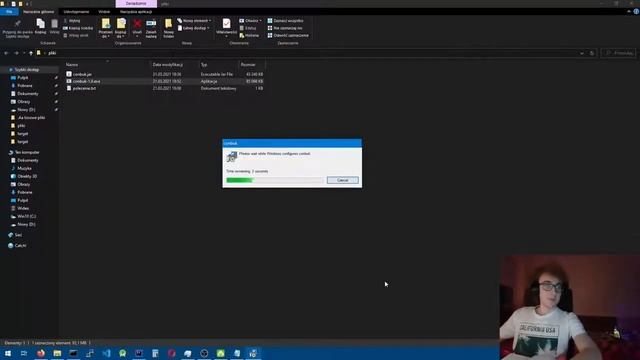Open Task View on the taskbar

click(x=24, y=353)
